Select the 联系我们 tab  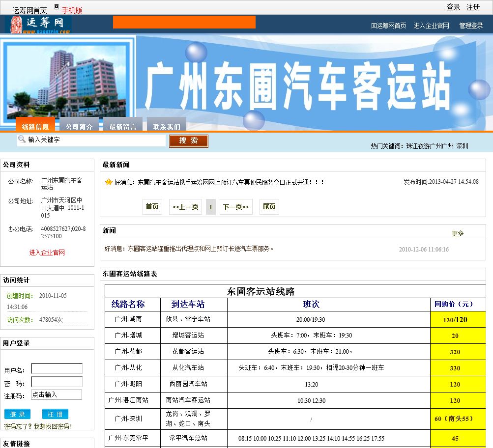[x=167, y=126]
